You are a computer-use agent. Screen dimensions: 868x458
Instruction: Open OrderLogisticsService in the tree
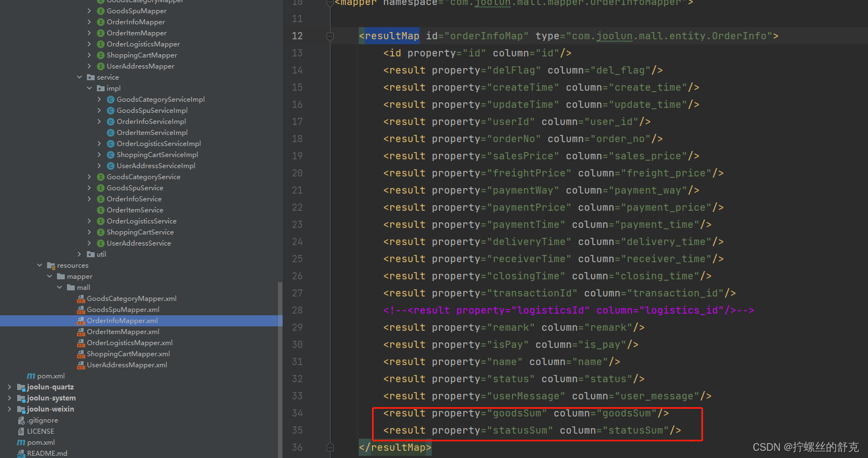142,221
